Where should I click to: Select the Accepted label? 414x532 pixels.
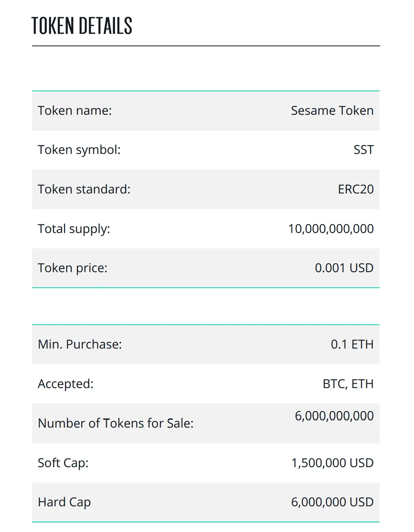[66, 384]
